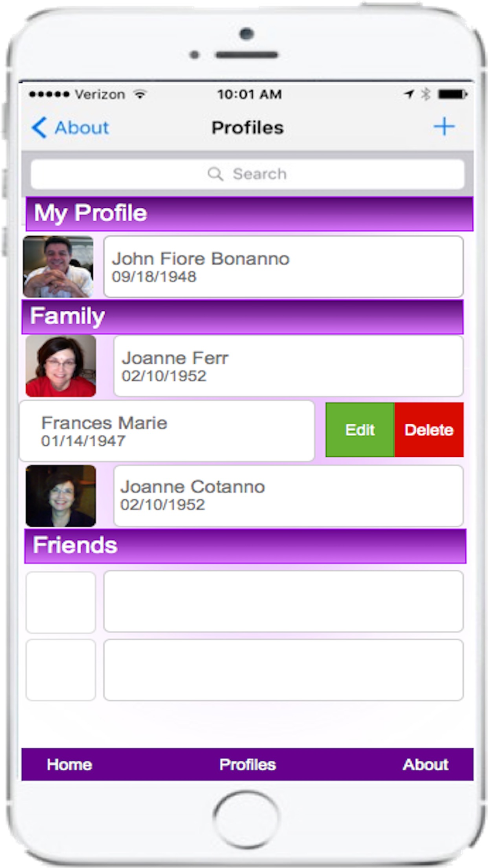
Task: Go to the About tab at bottom
Action: tap(425, 765)
